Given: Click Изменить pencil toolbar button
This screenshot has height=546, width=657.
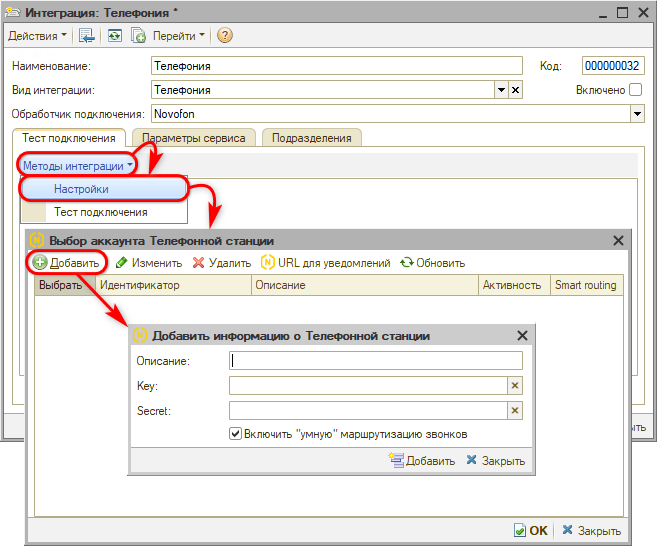Looking at the screenshot, I should [148, 263].
